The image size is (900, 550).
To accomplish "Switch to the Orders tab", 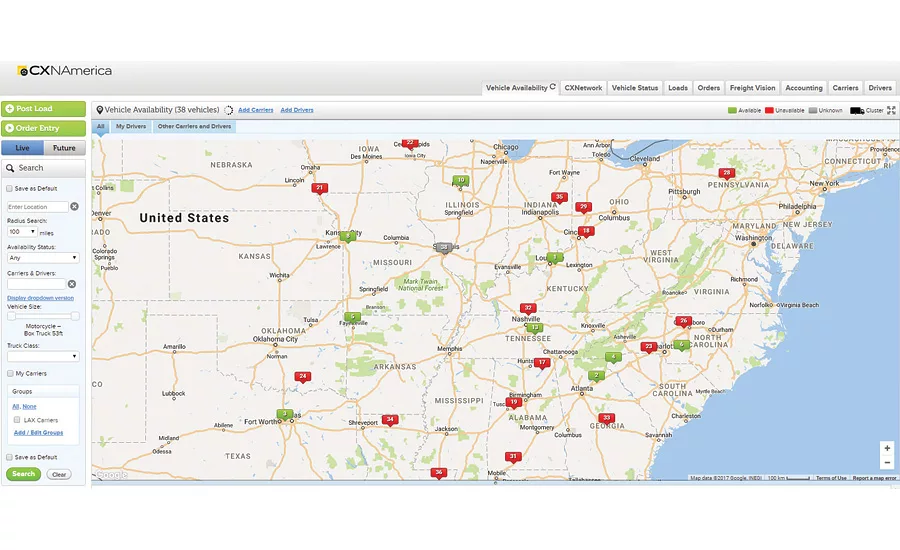I will tap(709, 88).
